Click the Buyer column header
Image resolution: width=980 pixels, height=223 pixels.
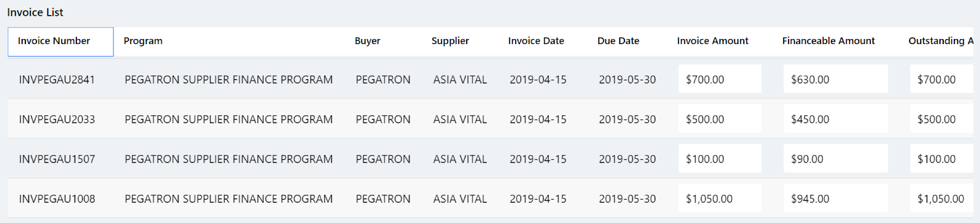(367, 41)
